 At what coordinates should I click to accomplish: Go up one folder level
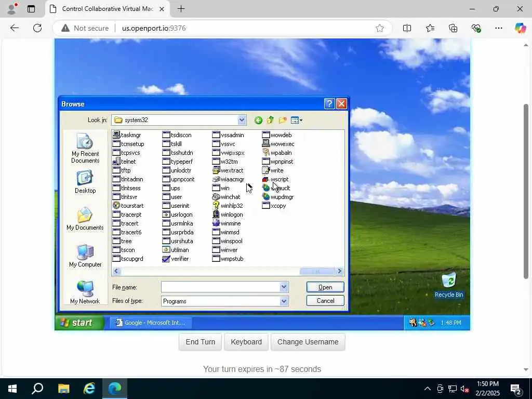point(270,120)
